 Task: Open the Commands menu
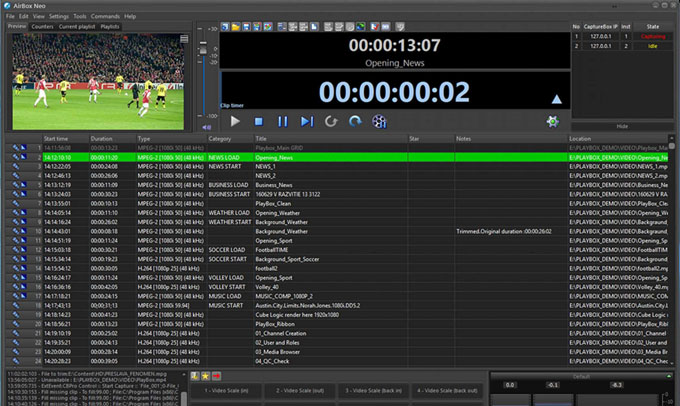(x=105, y=16)
